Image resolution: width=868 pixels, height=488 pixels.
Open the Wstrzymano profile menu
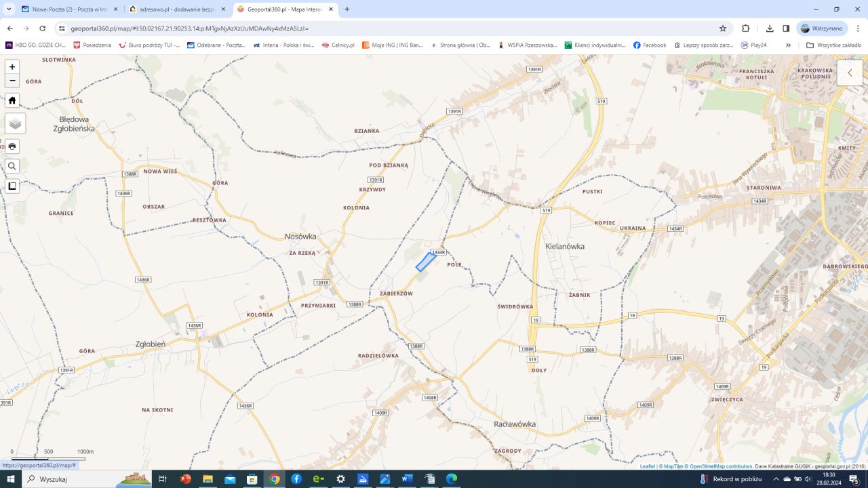click(822, 28)
